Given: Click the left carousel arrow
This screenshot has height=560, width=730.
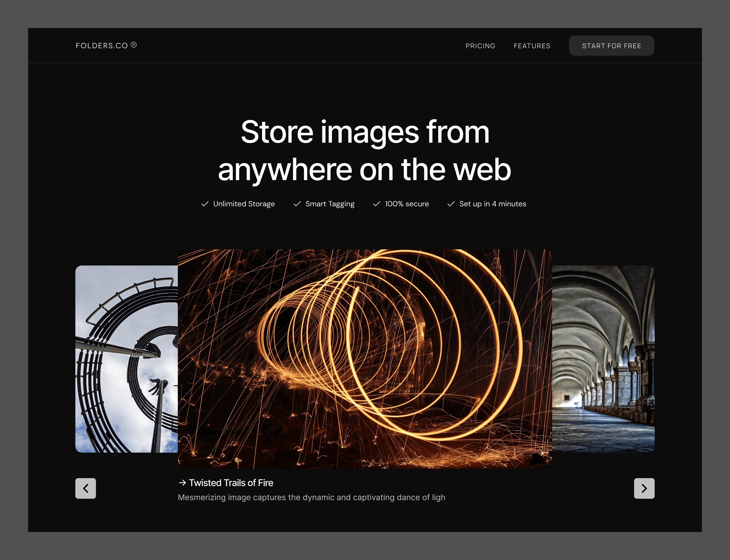Looking at the screenshot, I should 85,488.
